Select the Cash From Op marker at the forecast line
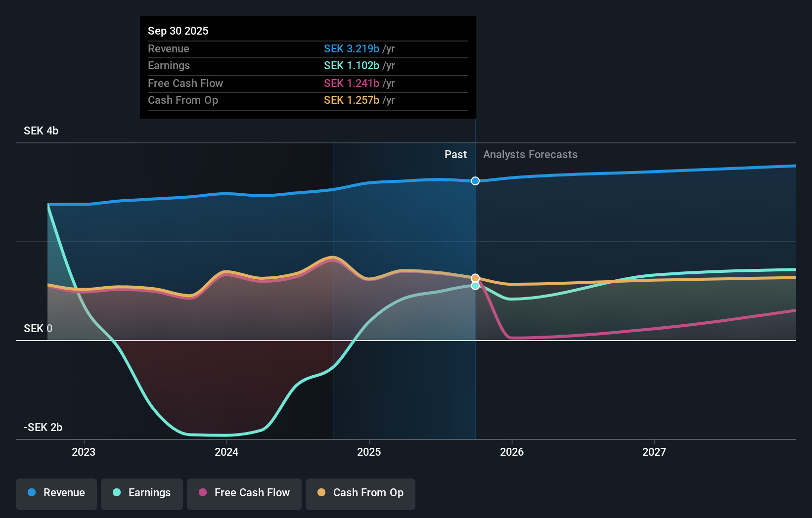 click(x=475, y=278)
